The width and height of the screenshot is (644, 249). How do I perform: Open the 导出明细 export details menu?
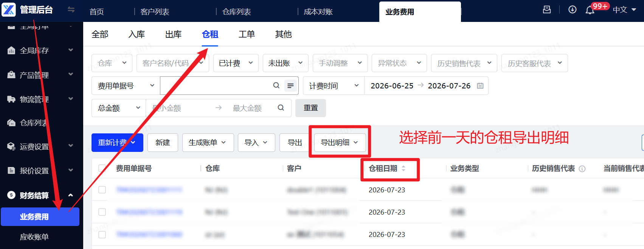pos(340,142)
